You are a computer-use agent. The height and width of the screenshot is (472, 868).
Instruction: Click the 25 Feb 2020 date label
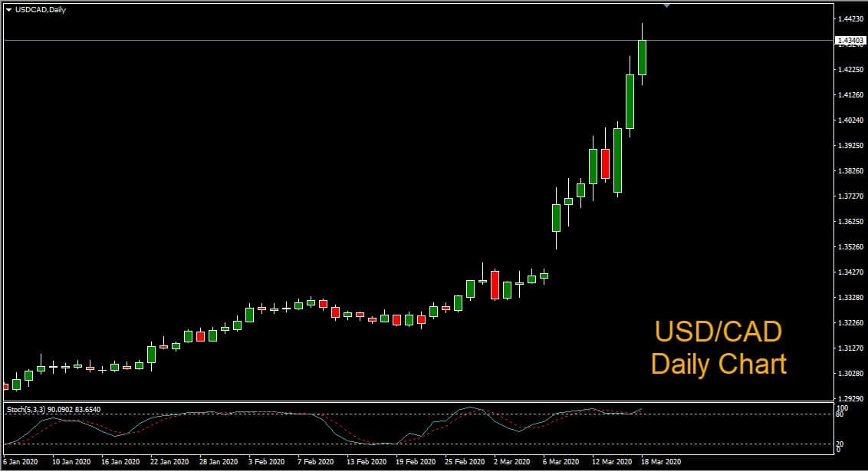point(465,462)
